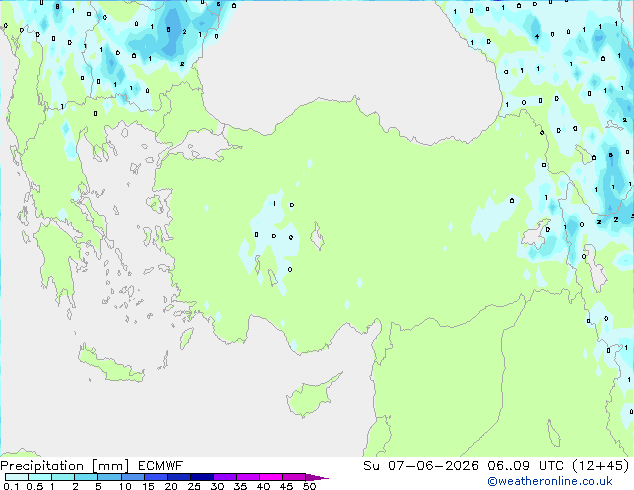Click the "Su 07-06-2026" date text
The height and width of the screenshot is (490, 634).
pyautogui.click(x=421, y=466)
